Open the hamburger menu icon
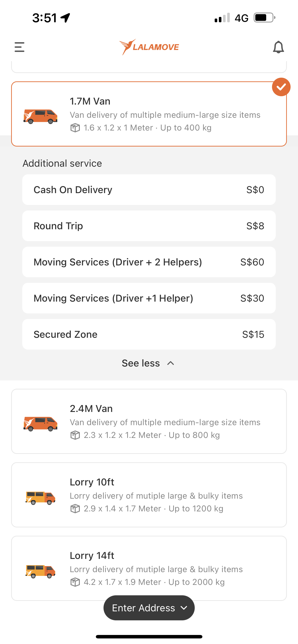Screen dimensions: 298x644 (19, 47)
